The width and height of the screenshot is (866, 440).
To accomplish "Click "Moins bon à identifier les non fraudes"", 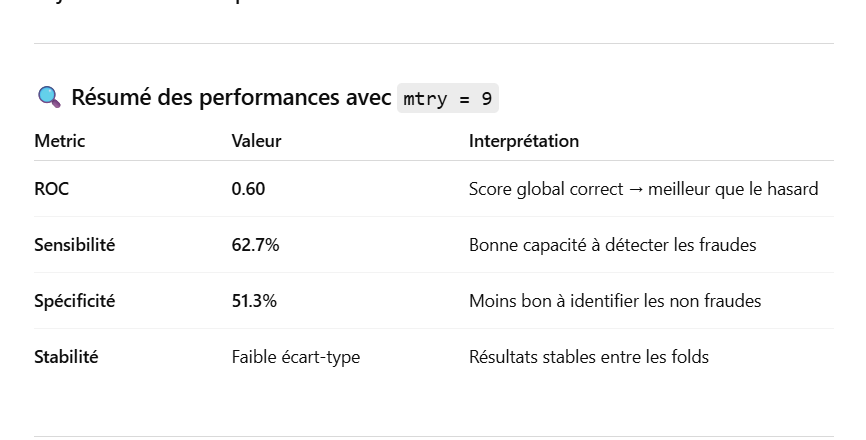I will coord(614,301).
